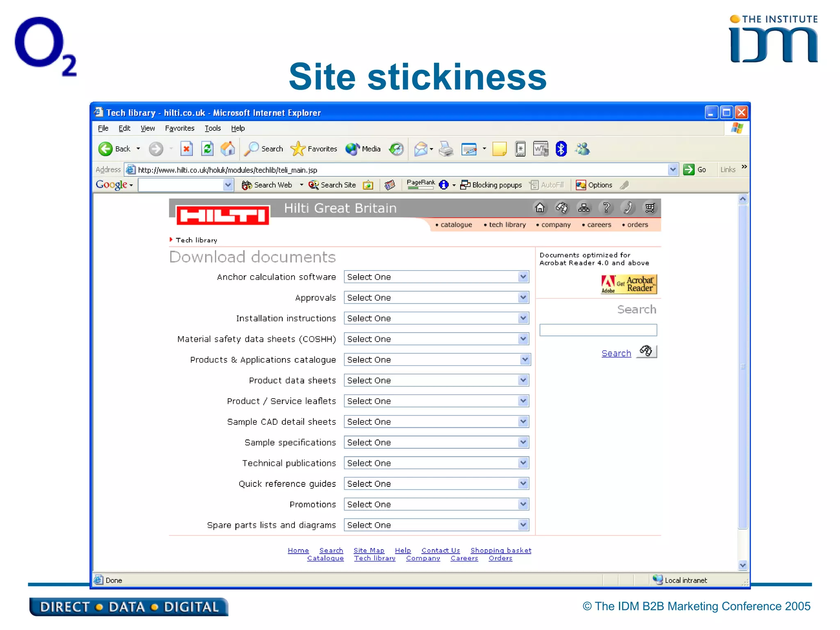840x630 pixels.
Task: Open the Media globe panel
Action: tap(363, 149)
